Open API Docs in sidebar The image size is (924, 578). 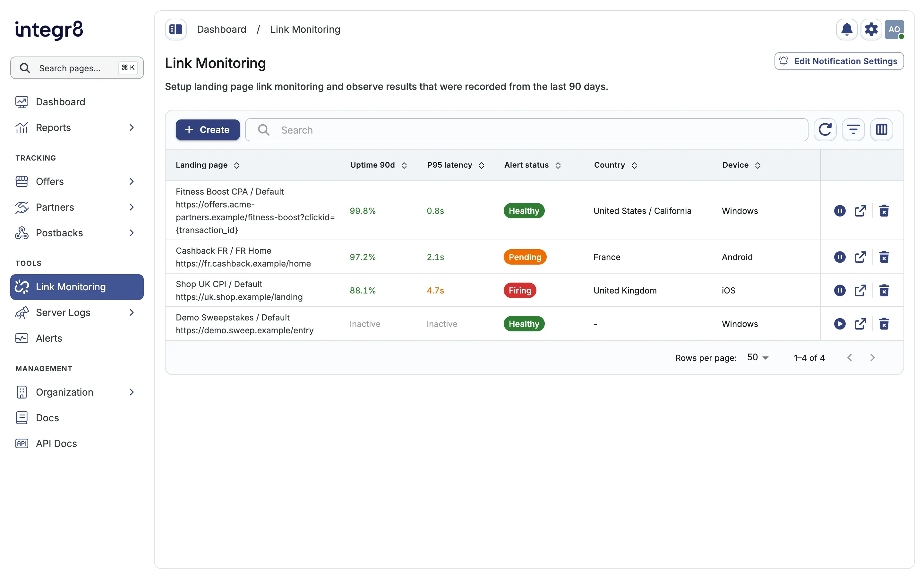coord(77,443)
